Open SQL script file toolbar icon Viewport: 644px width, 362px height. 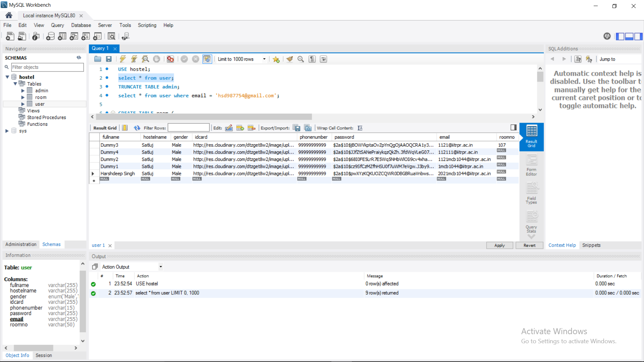tap(22, 36)
